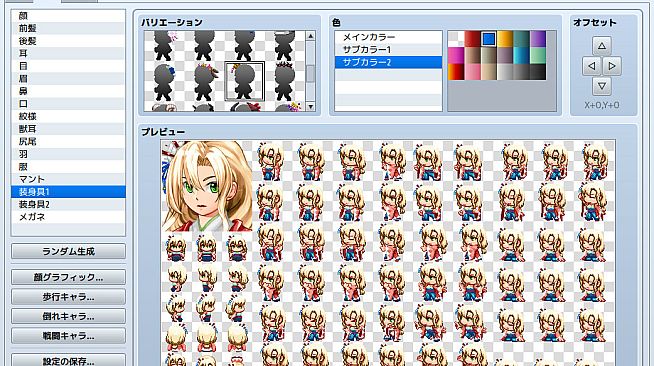Select 装身具2 in the parts list
The image size is (654, 366).
click(68, 204)
